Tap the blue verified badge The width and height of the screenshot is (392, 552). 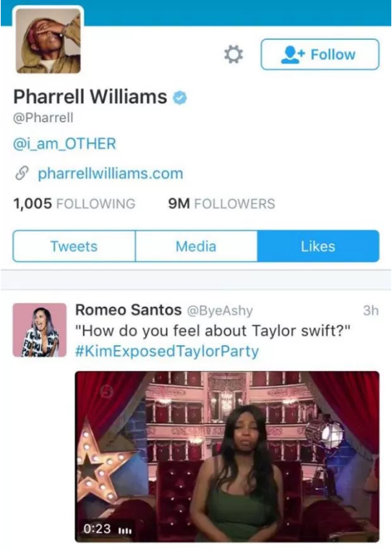tap(179, 98)
